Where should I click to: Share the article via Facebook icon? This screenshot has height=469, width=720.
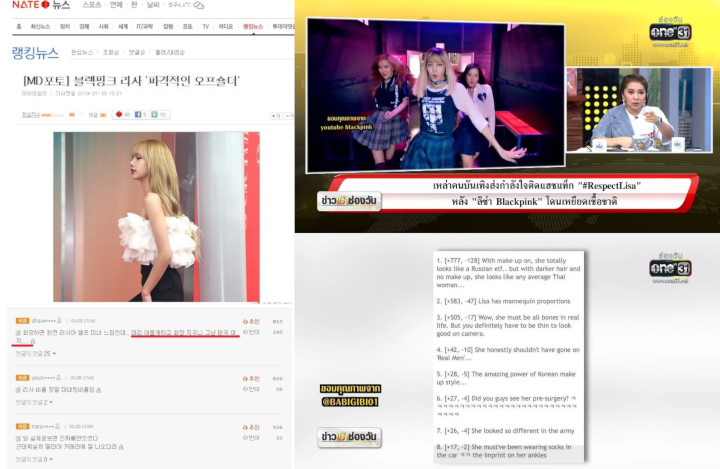tap(138, 114)
